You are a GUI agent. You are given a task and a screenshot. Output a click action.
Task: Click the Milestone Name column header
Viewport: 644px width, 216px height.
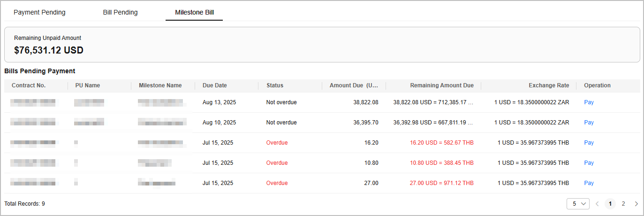(160, 85)
